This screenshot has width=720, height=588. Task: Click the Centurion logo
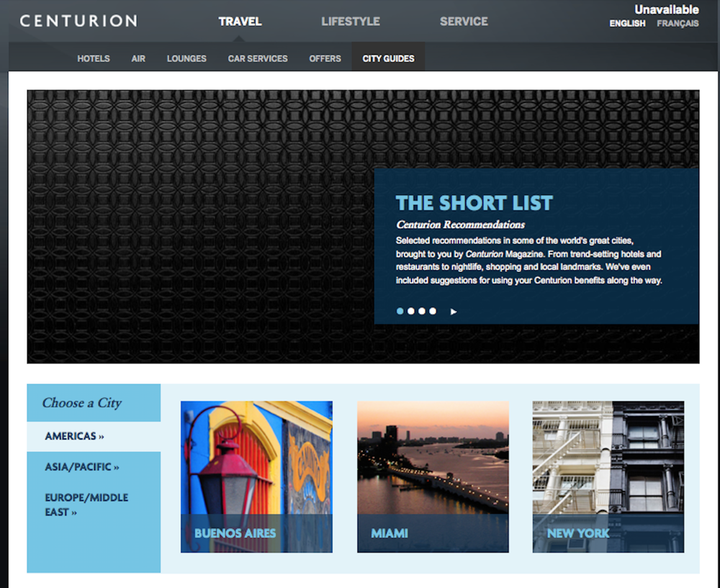[x=78, y=21]
